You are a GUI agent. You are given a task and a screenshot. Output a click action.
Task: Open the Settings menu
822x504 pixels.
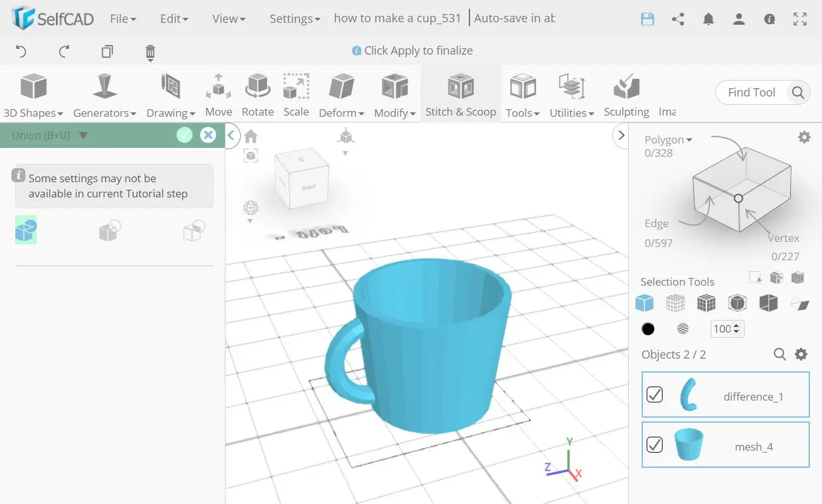tap(295, 19)
